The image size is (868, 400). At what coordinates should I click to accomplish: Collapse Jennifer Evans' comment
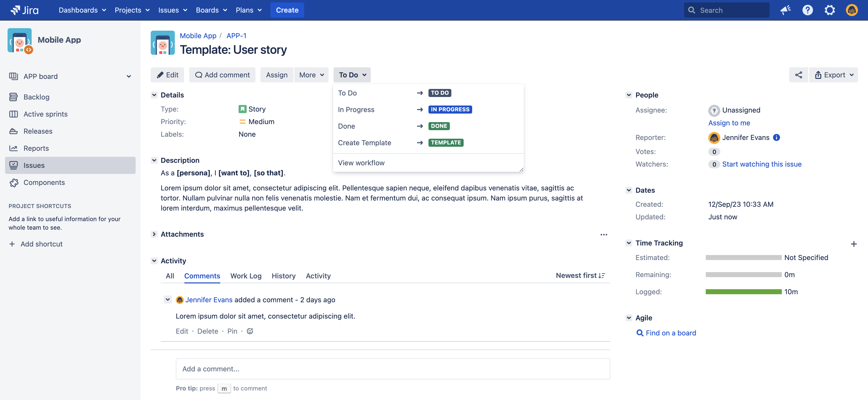click(x=168, y=299)
